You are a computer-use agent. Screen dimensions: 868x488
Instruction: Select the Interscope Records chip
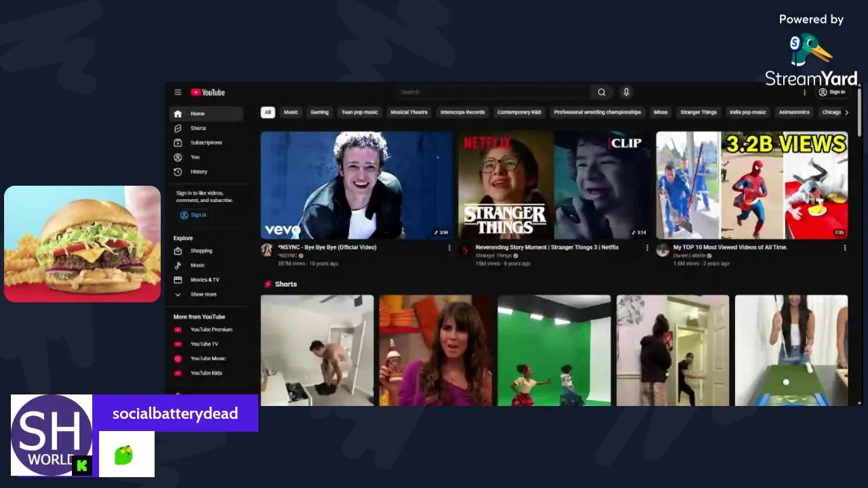click(462, 113)
